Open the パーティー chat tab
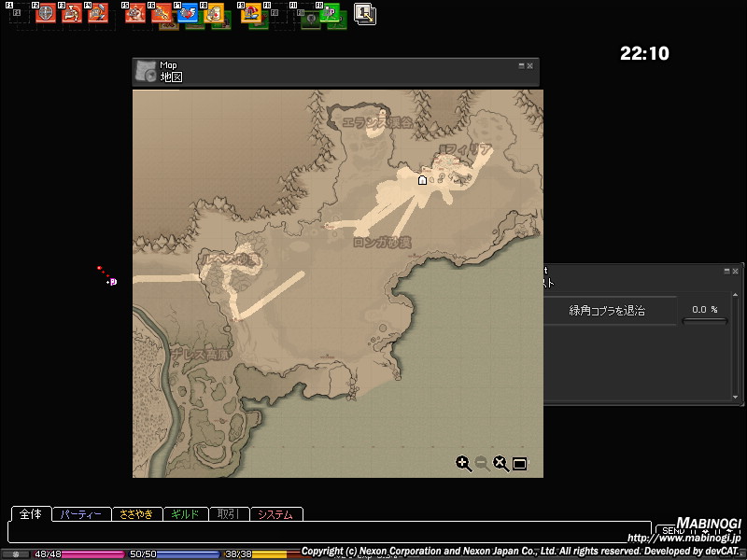The image size is (747, 560). pyautogui.click(x=80, y=514)
